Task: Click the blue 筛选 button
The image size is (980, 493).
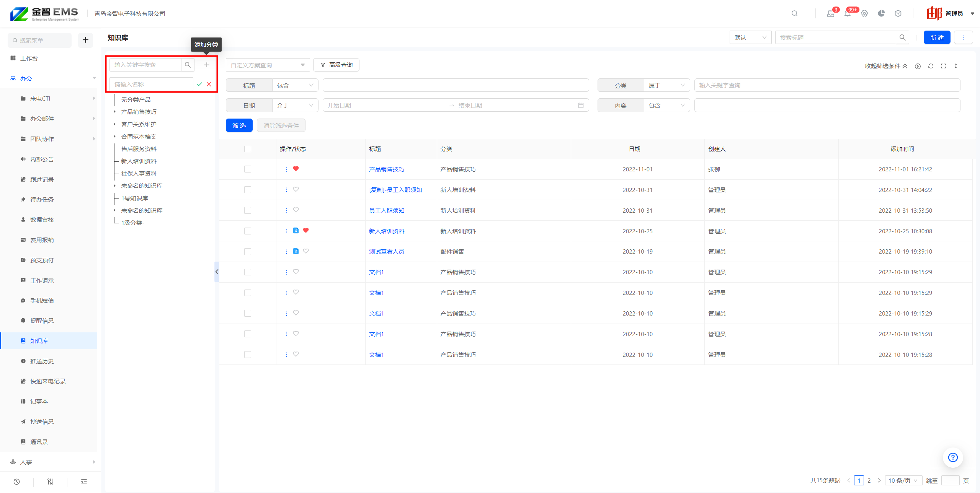Action: (239, 125)
